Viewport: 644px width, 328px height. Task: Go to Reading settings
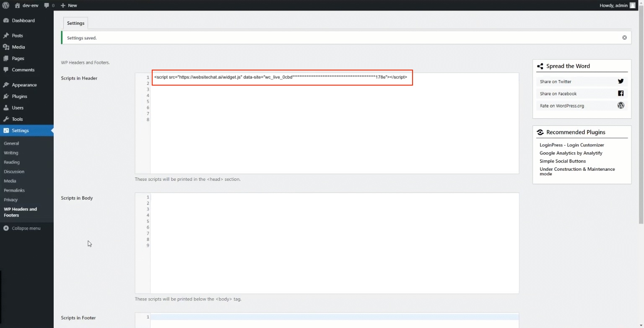tap(12, 162)
